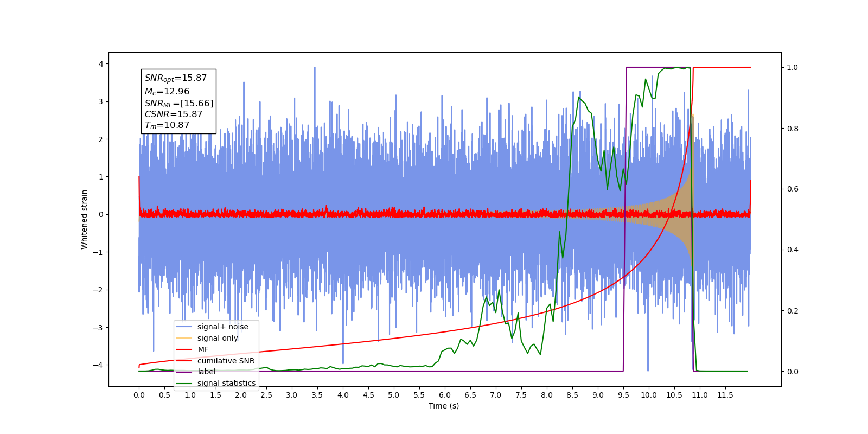Click the 1.0 tick on right axis
868x434 pixels.
point(793,68)
